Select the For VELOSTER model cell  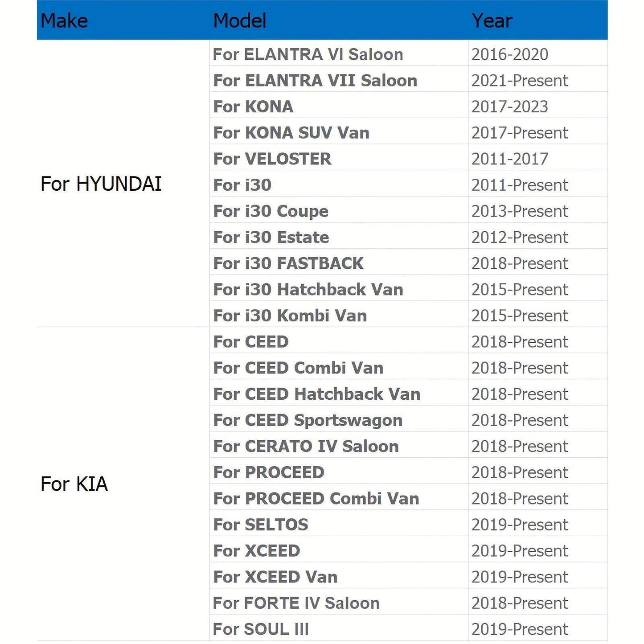(x=272, y=159)
